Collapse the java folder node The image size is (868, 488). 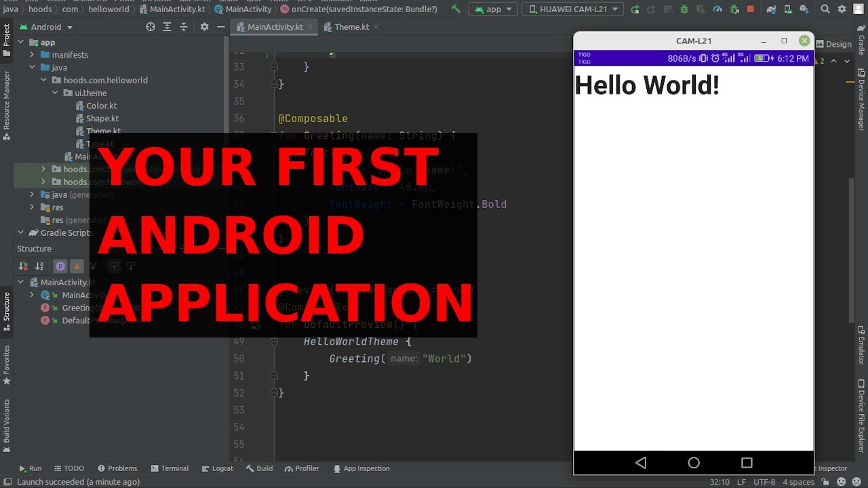(32, 67)
